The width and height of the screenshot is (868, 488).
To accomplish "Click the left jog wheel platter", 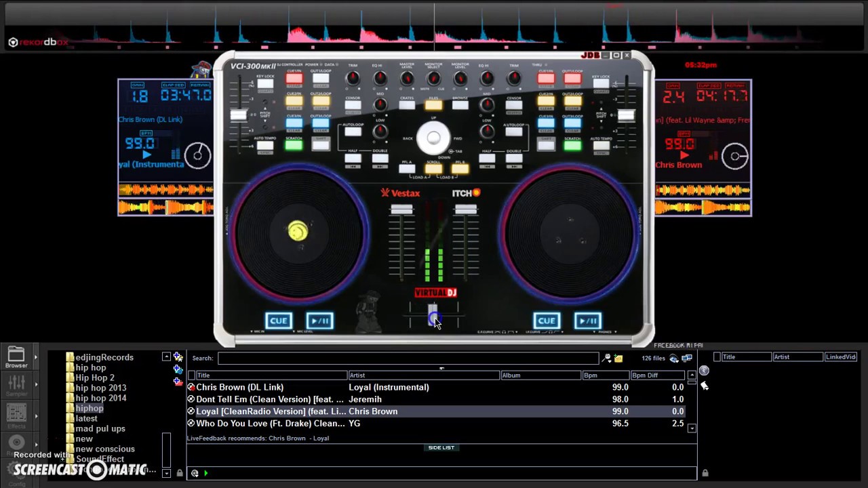I will [299, 234].
